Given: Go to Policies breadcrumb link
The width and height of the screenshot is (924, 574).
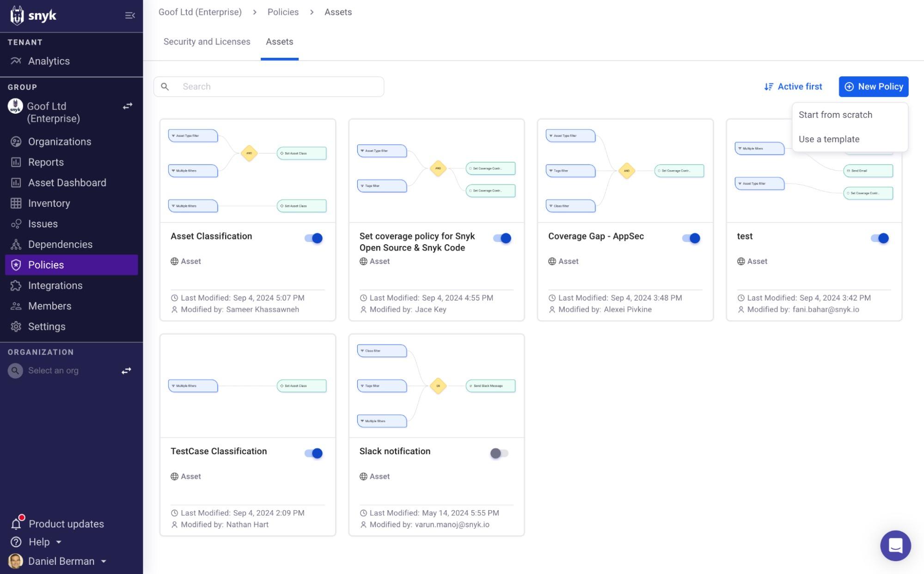Looking at the screenshot, I should click(283, 12).
